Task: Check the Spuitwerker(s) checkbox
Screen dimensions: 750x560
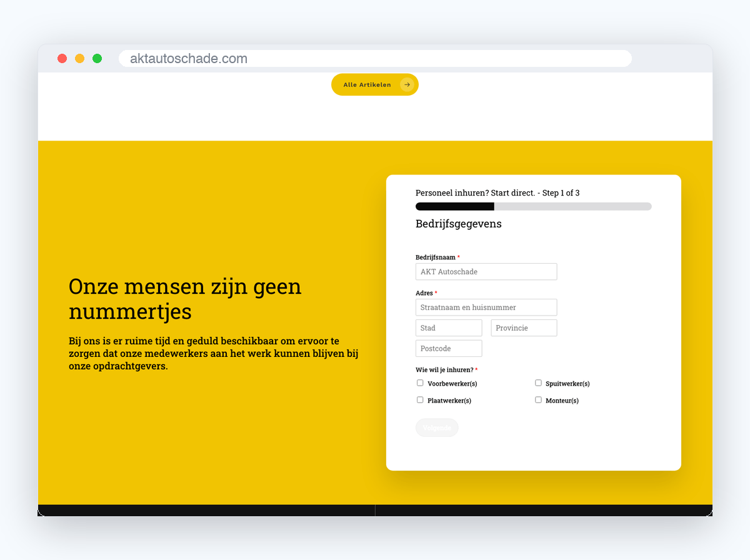Action: pos(538,383)
